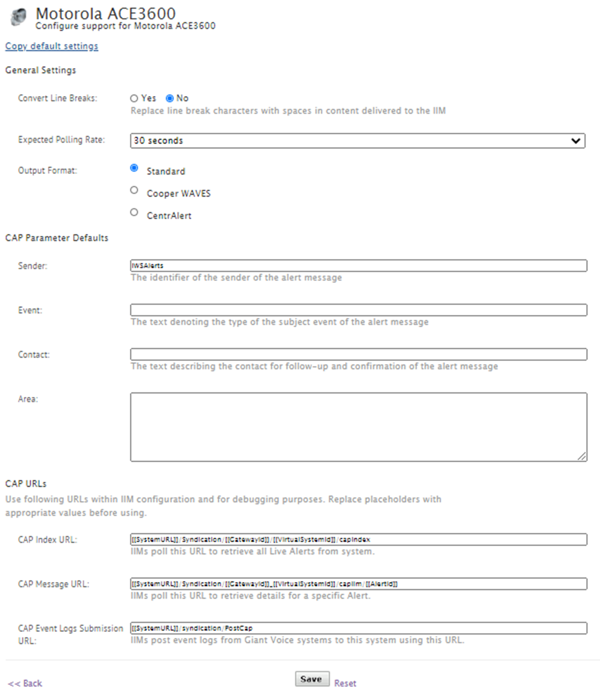The height and width of the screenshot is (700, 600).
Task: Click into the Contact input field
Action: 359,354
